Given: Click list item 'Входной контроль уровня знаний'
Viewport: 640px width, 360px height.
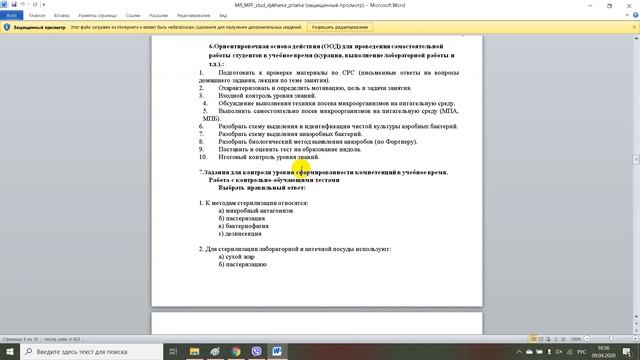Looking at the screenshot, I should click(267, 96).
